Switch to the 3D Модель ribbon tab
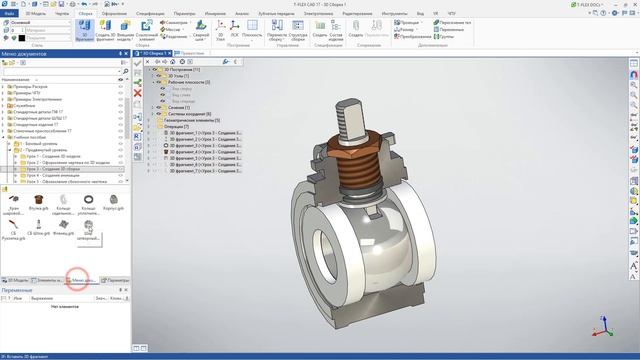Viewport: 640px width, 360px height. (x=36, y=13)
